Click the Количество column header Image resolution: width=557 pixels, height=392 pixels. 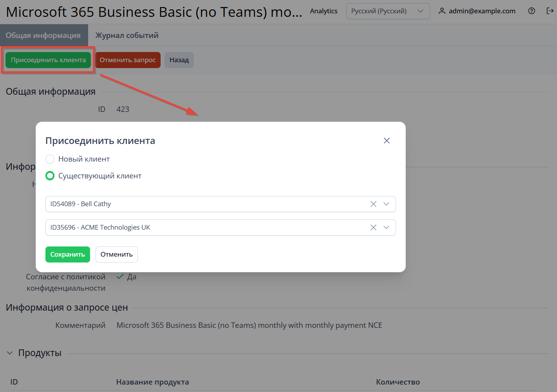398,382
